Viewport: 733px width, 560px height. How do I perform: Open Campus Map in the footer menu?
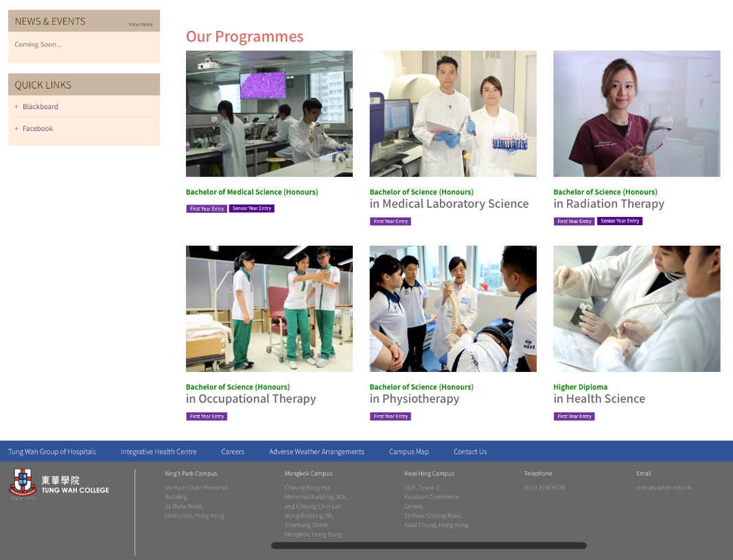pyautogui.click(x=408, y=452)
